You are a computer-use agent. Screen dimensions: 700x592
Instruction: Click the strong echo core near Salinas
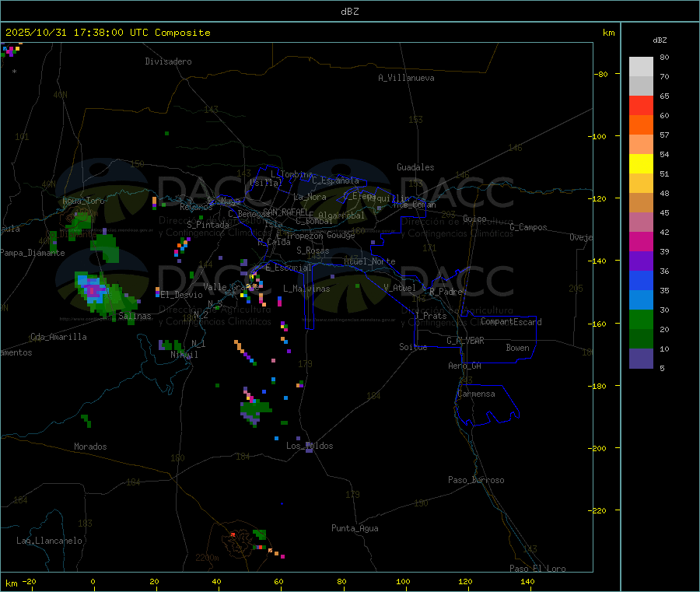coord(93,290)
